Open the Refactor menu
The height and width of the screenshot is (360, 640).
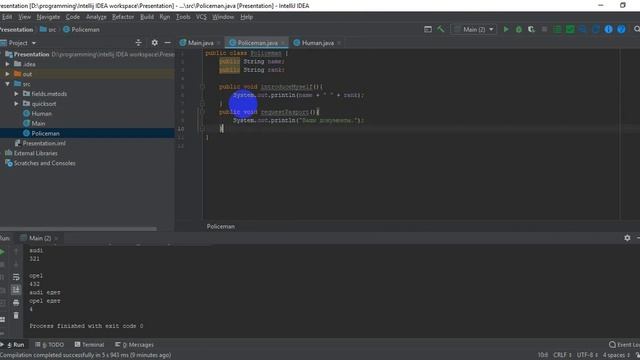click(x=123, y=17)
